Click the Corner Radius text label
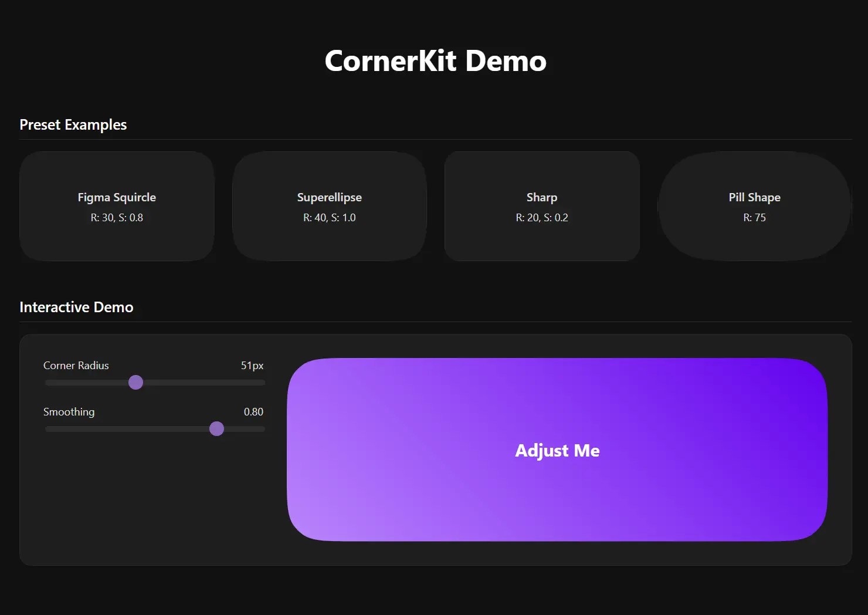This screenshot has height=615, width=868. click(76, 365)
